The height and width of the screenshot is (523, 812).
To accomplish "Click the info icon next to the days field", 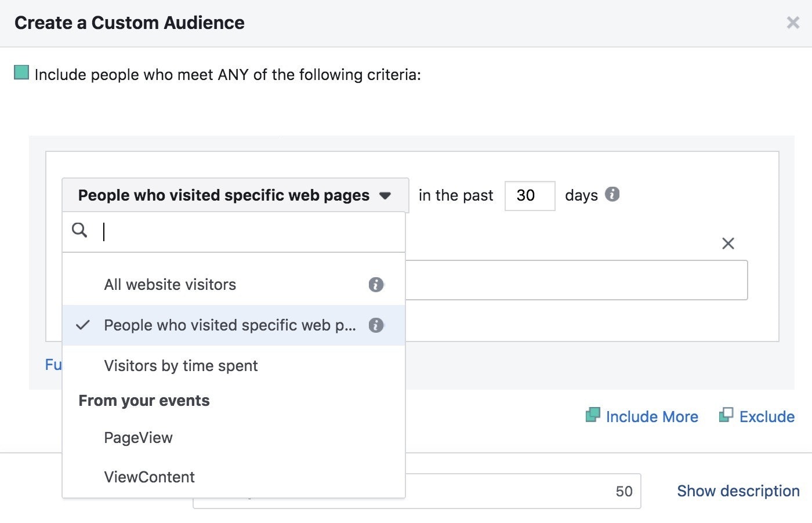I will click(x=613, y=195).
